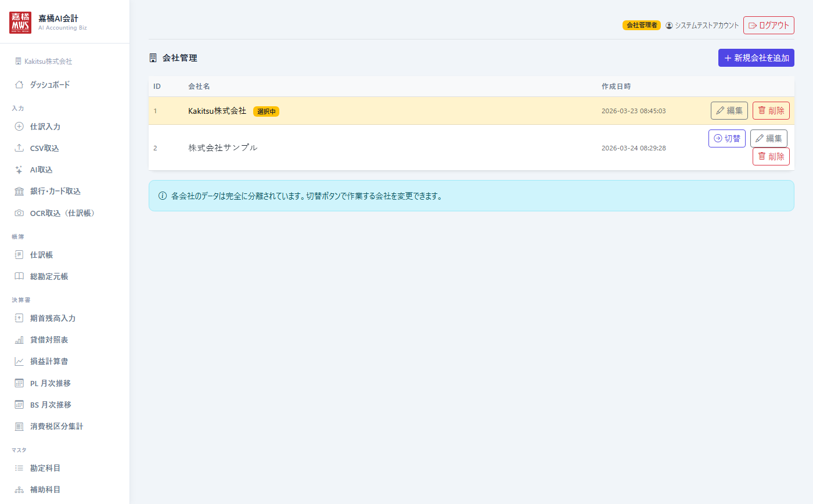Click the list icon beside 勘定科目
Viewport: 813px width, 504px height.
[x=19, y=468]
